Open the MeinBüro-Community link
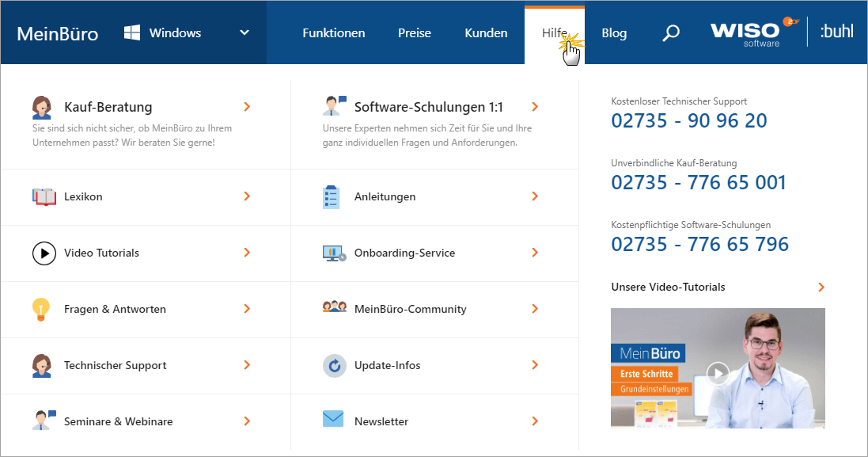This screenshot has width=868, height=457. tap(410, 309)
